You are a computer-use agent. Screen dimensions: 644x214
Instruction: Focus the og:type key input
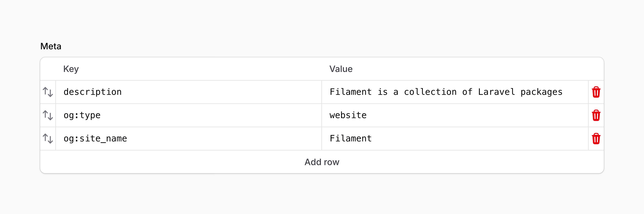click(x=175, y=115)
